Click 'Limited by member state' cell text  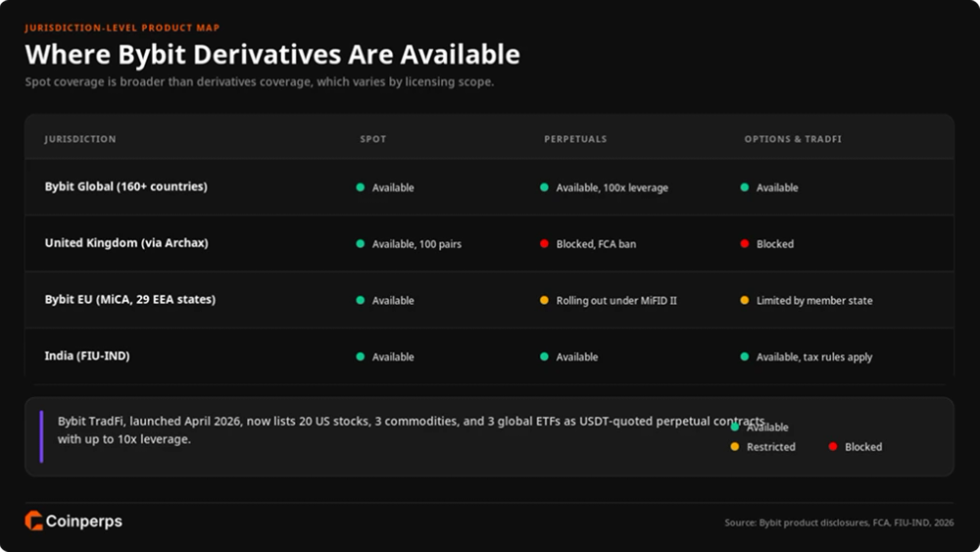tap(814, 301)
